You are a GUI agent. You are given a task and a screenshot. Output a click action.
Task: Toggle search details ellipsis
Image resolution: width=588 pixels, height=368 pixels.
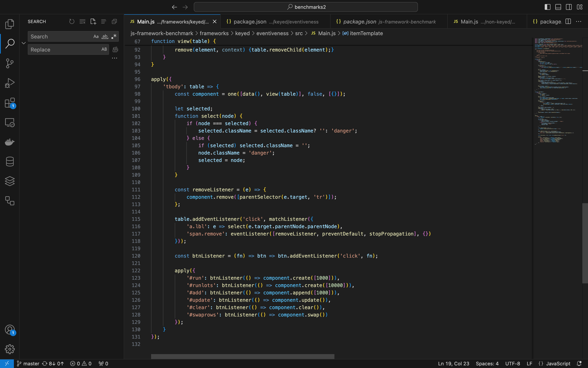coord(115,58)
